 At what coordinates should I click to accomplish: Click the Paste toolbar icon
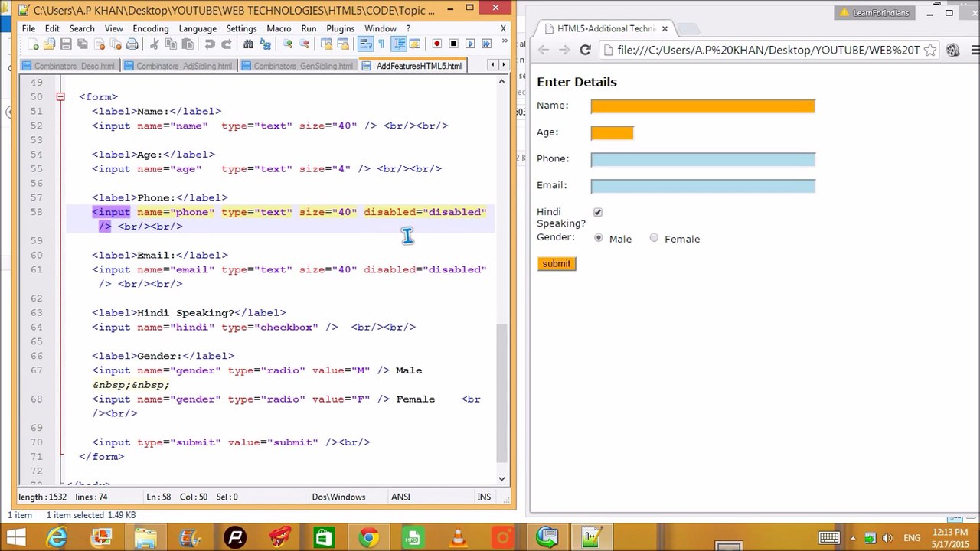click(188, 44)
